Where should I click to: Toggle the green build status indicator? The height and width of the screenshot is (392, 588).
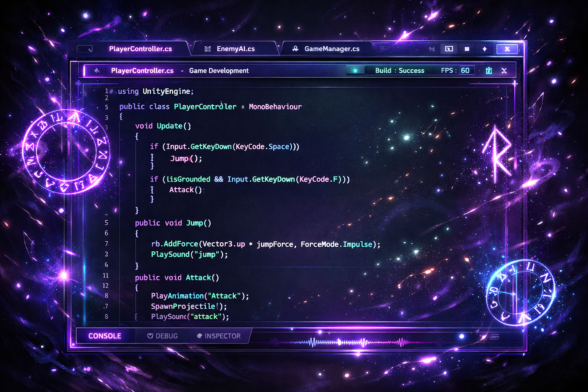tap(355, 70)
